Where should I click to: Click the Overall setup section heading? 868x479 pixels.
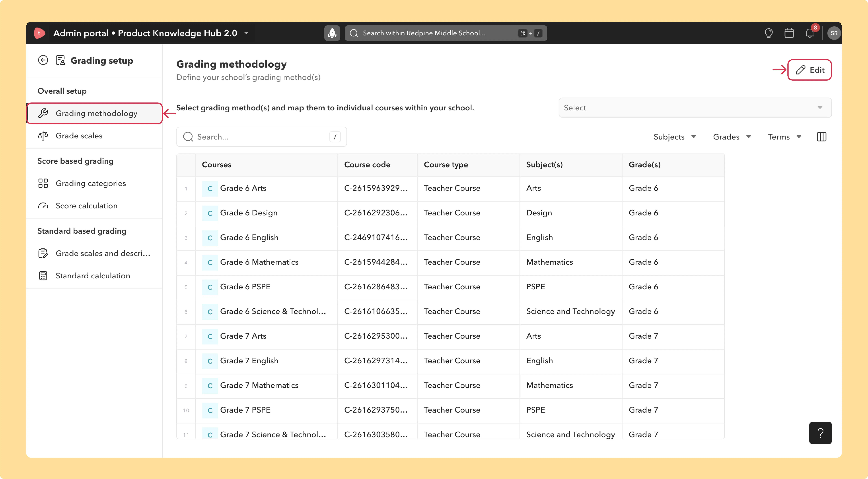pos(62,91)
